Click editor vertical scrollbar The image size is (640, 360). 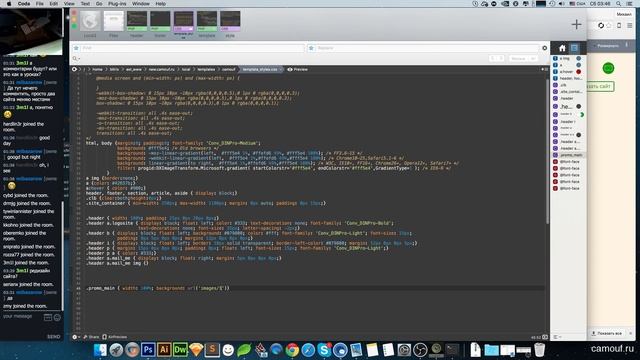pyautogui.click(x=547, y=151)
